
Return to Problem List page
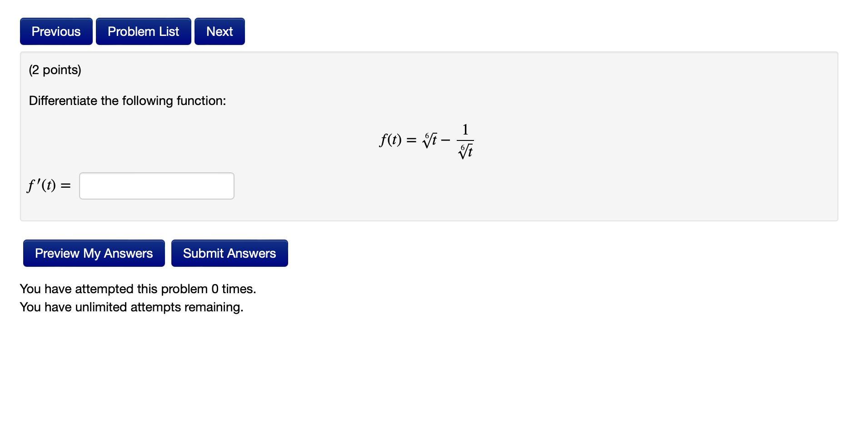click(143, 31)
